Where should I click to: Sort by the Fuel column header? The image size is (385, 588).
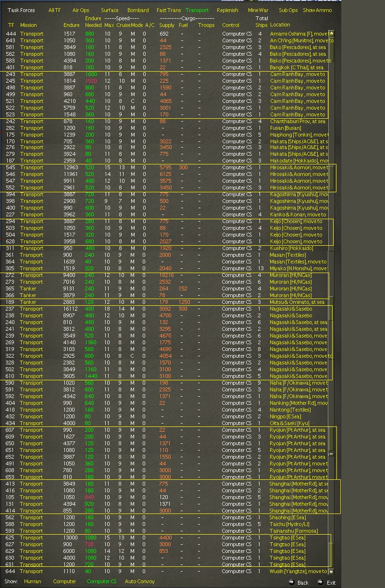(183, 25)
